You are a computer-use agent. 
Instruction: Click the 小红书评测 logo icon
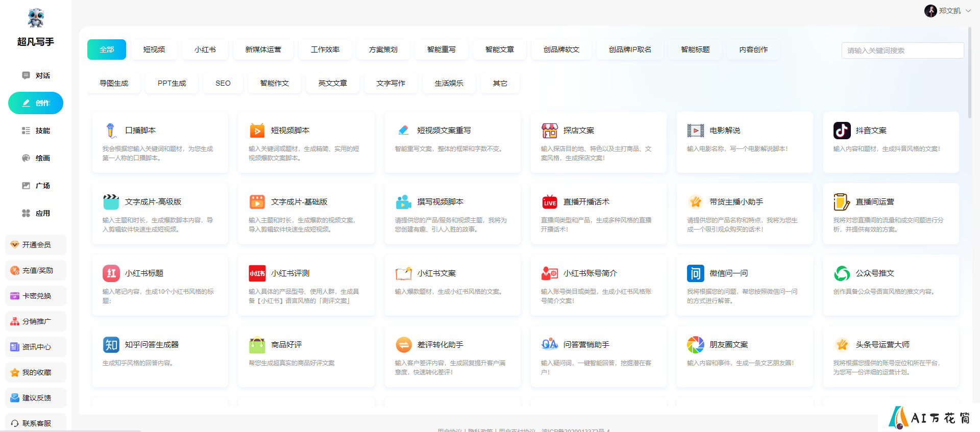[257, 273]
